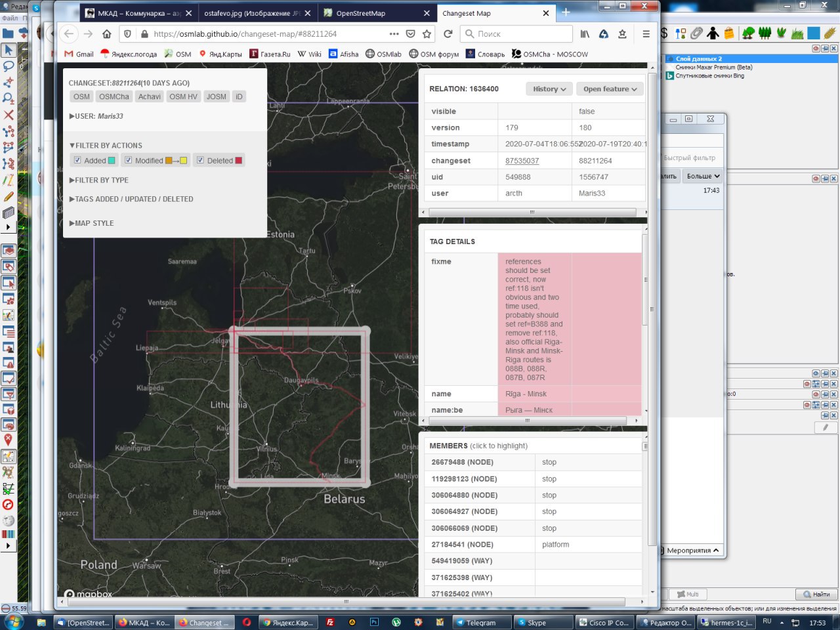Open Photoshop icon in the taskbar
The height and width of the screenshot is (630, 840).
coord(375,622)
